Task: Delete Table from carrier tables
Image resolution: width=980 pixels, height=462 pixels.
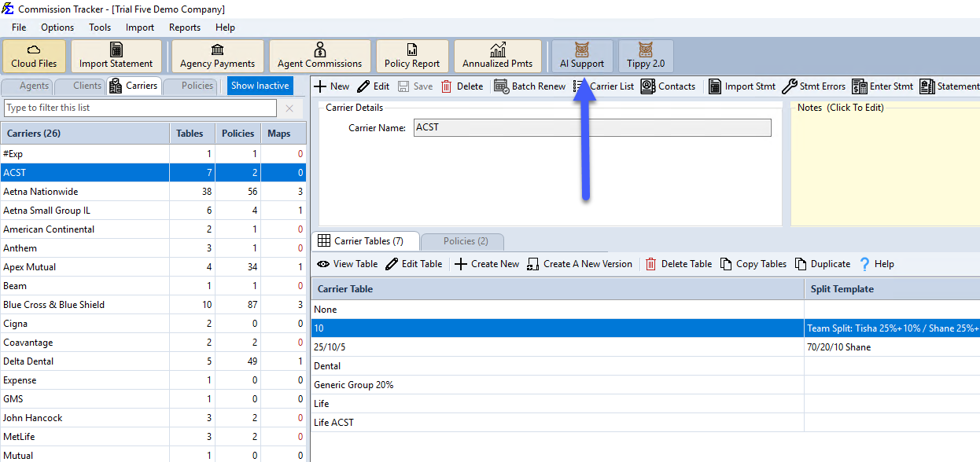Action: pyautogui.click(x=679, y=264)
